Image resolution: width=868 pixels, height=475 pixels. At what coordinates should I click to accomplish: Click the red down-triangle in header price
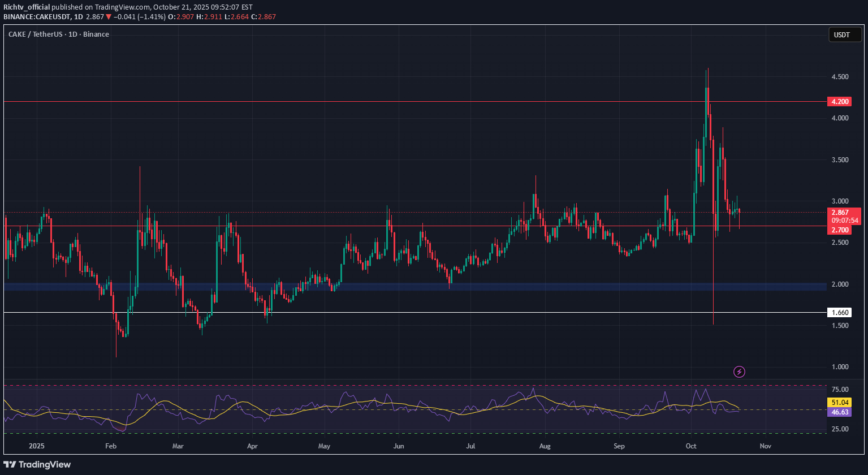pos(109,17)
